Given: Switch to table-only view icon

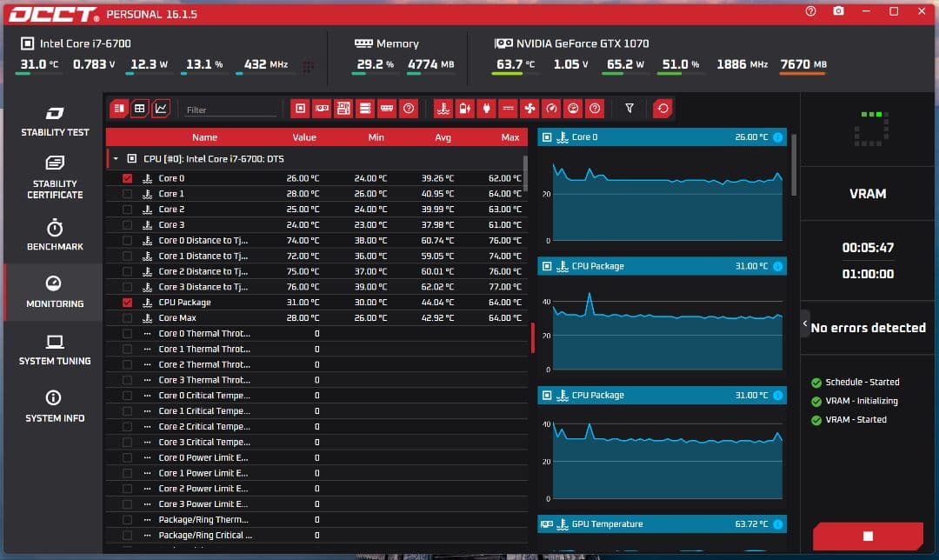Looking at the screenshot, I should [x=139, y=109].
